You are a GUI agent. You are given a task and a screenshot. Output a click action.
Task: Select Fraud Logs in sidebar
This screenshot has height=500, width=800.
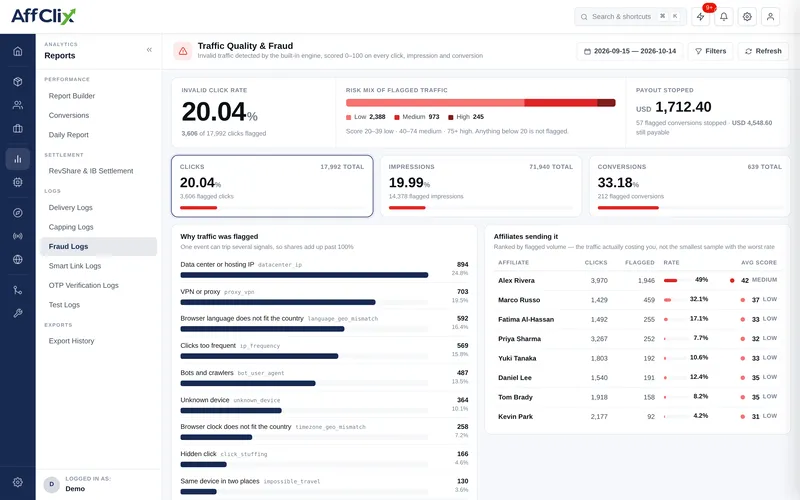pos(98,246)
